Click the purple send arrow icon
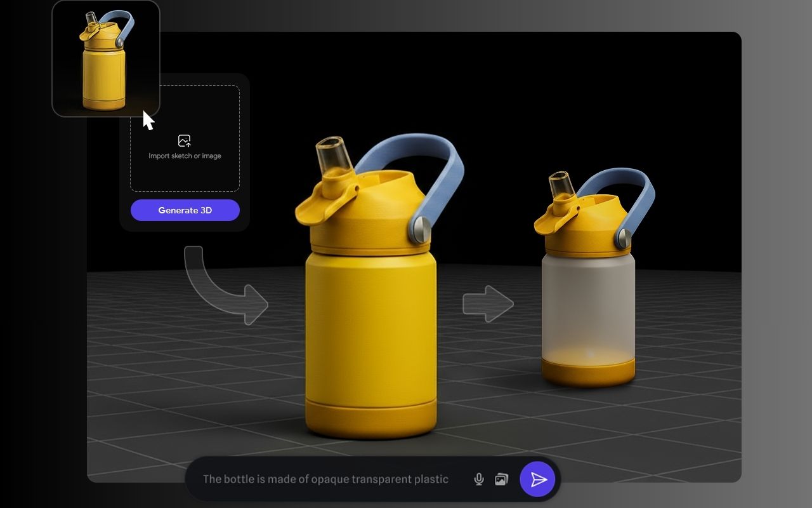Image resolution: width=812 pixels, height=508 pixels. click(x=537, y=479)
